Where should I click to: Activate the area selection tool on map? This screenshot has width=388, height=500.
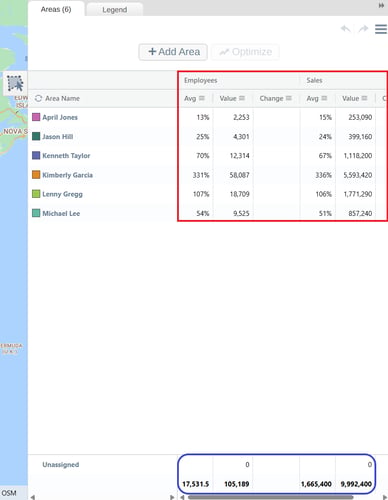coord(15,83)
